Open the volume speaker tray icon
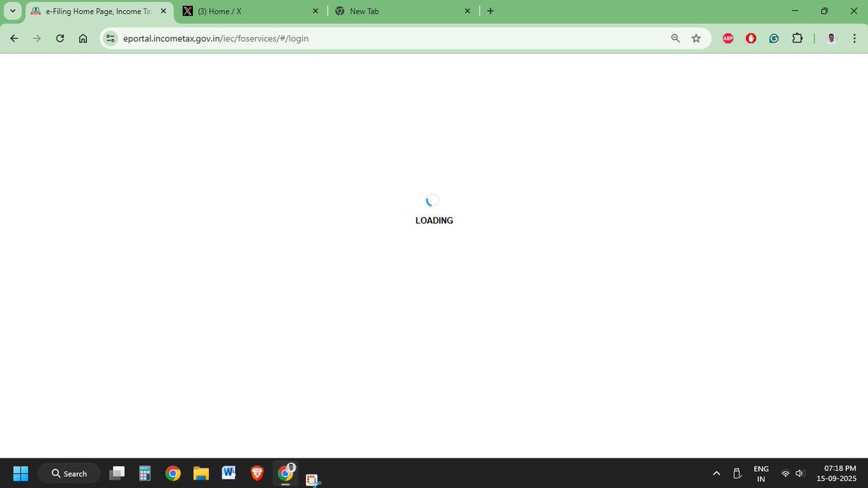Image resolution: width=868 pixels, height=488 pixels. 800,474
